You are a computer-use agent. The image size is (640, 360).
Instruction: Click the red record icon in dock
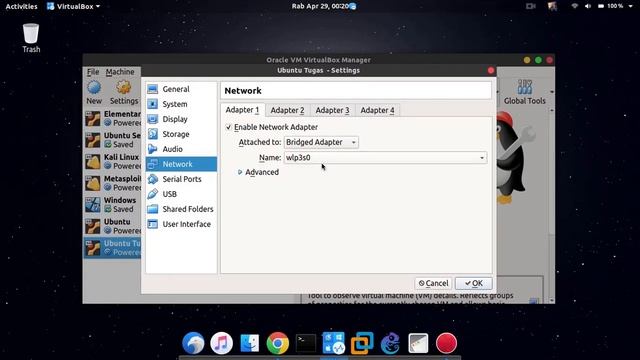click(446, 343)
